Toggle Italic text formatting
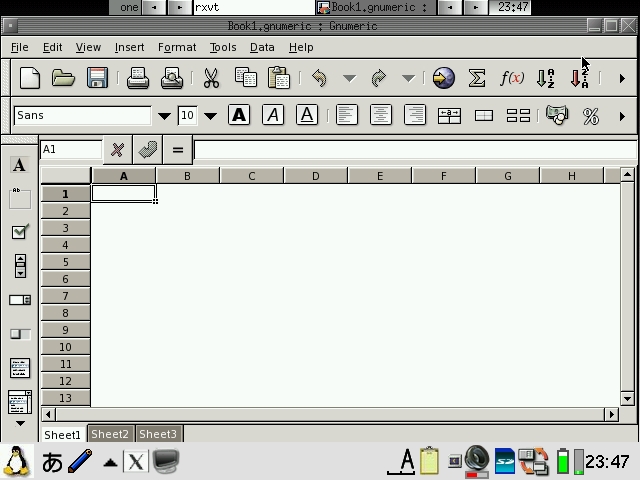The image size is (640, 480). point(273,115)
